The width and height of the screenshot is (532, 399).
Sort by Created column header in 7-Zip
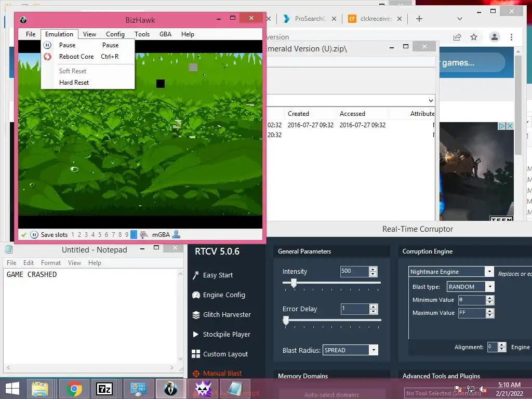coord(299,114)
